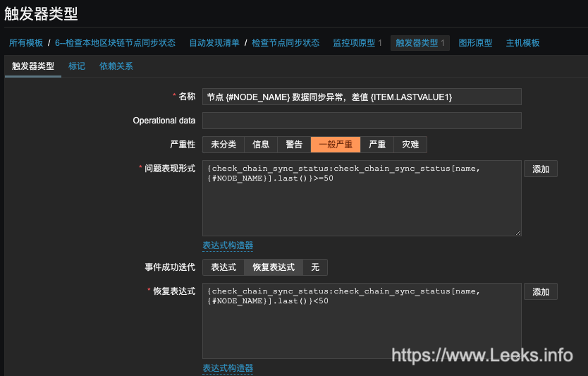Open the 图形原型 tab

pyautogui.click(x=475, y=43)
